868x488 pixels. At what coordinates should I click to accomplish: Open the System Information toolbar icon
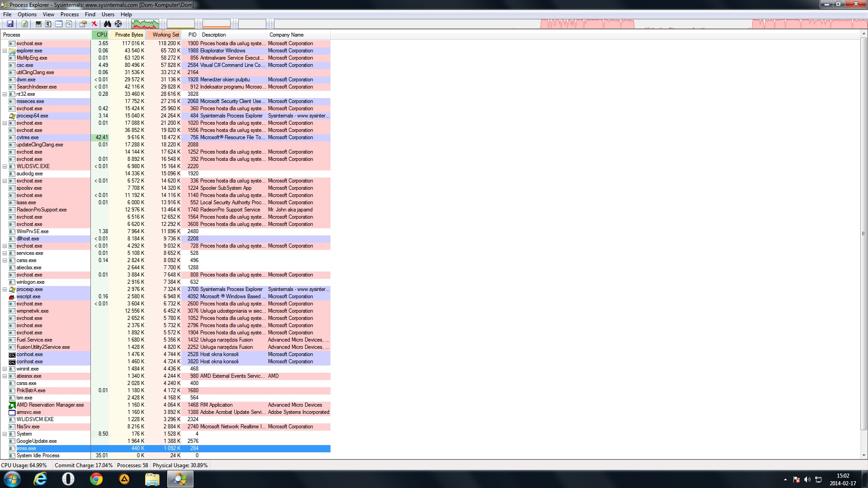point(38,24)
